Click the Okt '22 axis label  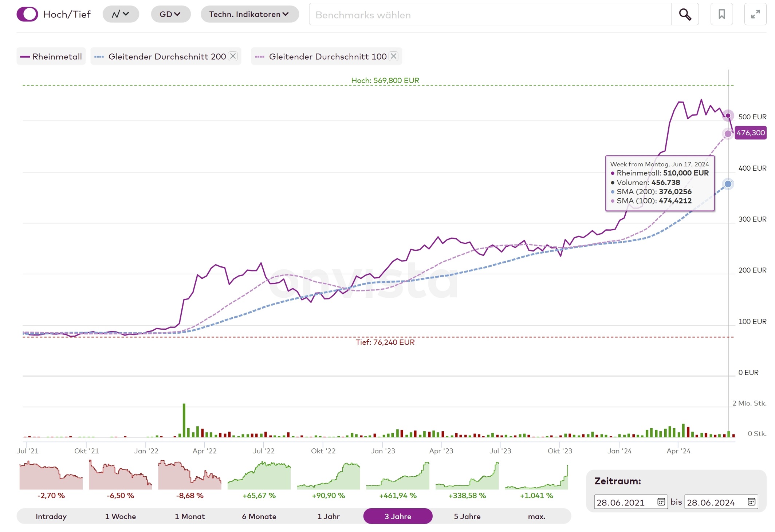coord(323,451)
